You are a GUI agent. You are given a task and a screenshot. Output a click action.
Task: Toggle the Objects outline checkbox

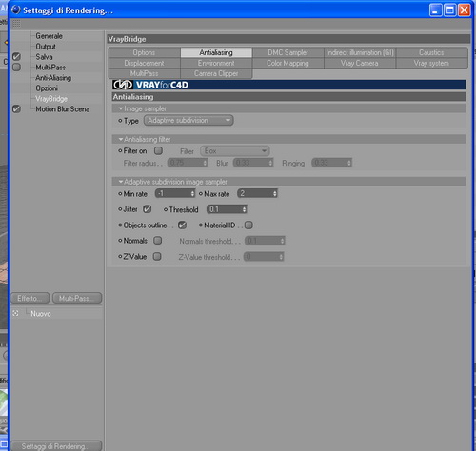(182, 225)
